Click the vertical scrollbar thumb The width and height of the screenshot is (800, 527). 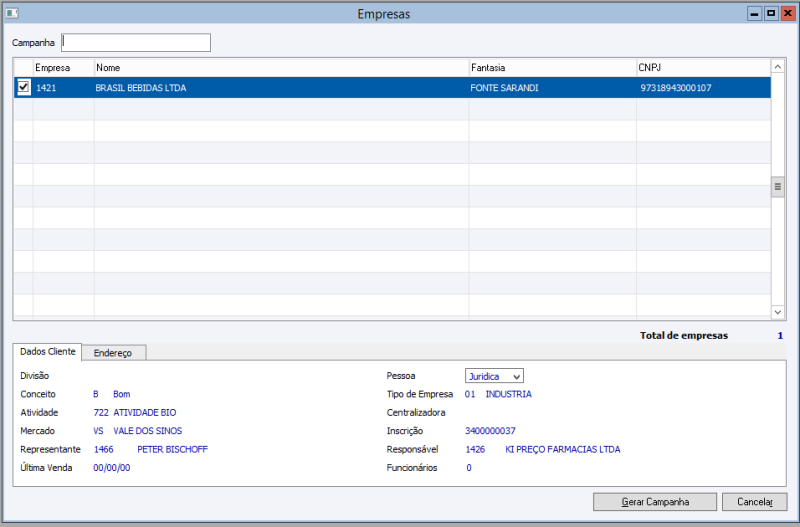tap(778, 188)
